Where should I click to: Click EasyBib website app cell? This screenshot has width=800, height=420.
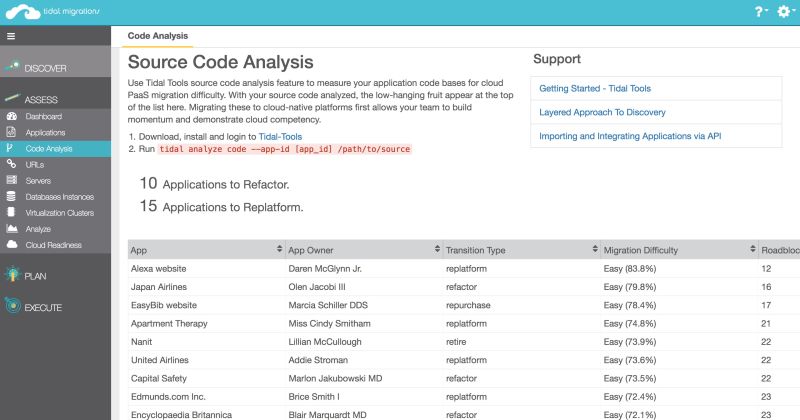point(207,305)
